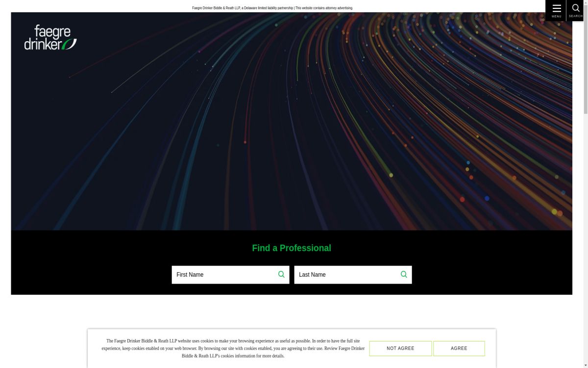Click the vertical scrollbar thumb
This screenshot has width=588, height=368.
point(585,59)
